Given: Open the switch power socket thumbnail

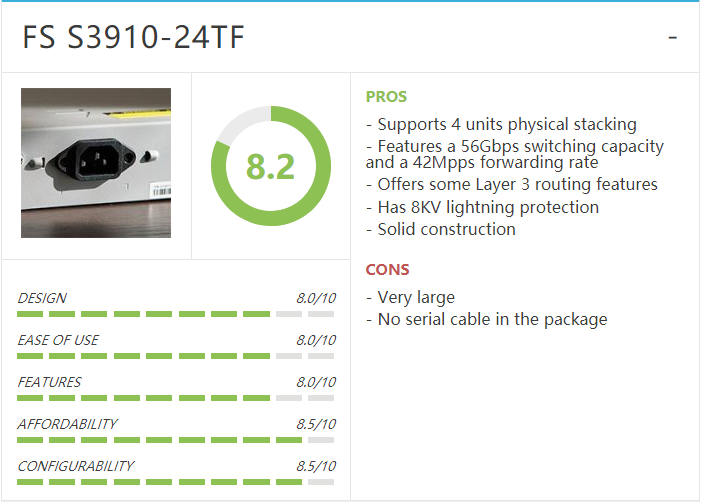Looking at the screenshot, I should click(x=96, y=163).
